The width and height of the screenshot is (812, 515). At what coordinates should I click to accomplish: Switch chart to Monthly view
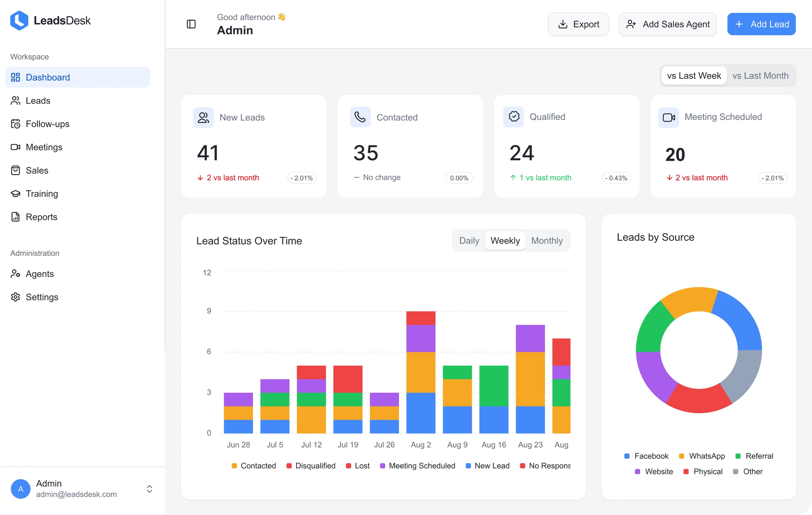click(x=547, y=241)
